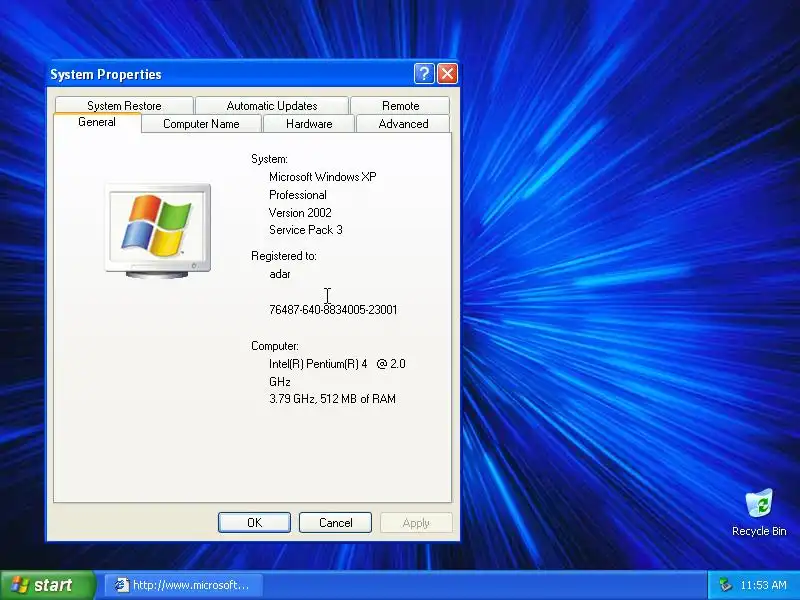
Task: Switch to the Automatic Updates tab
Action: pyautogui.click(x=272, y=106)
